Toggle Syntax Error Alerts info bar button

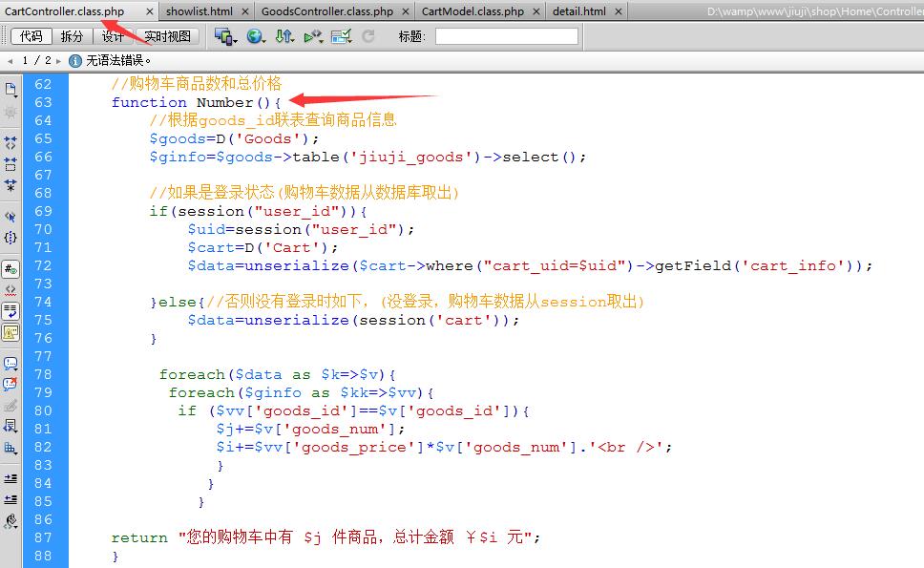[x=10, y=333]
